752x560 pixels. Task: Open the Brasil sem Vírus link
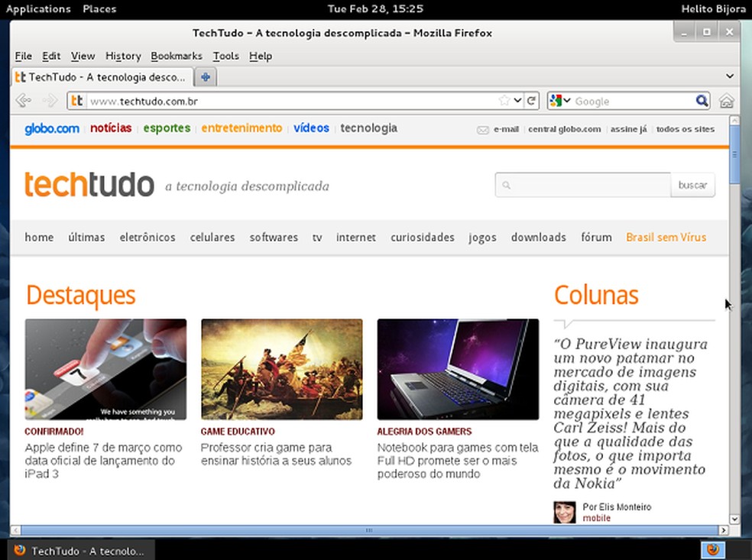pos(666,238)
